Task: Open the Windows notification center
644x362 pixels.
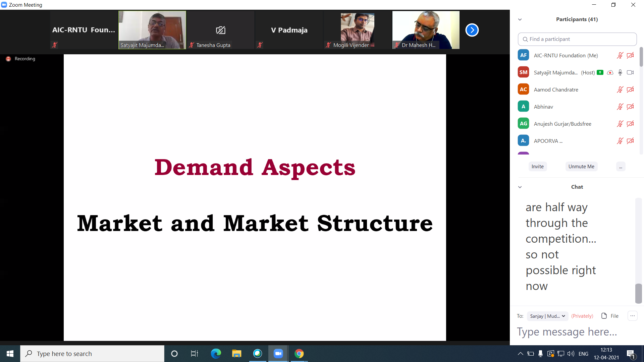Action: coord(631,354)
